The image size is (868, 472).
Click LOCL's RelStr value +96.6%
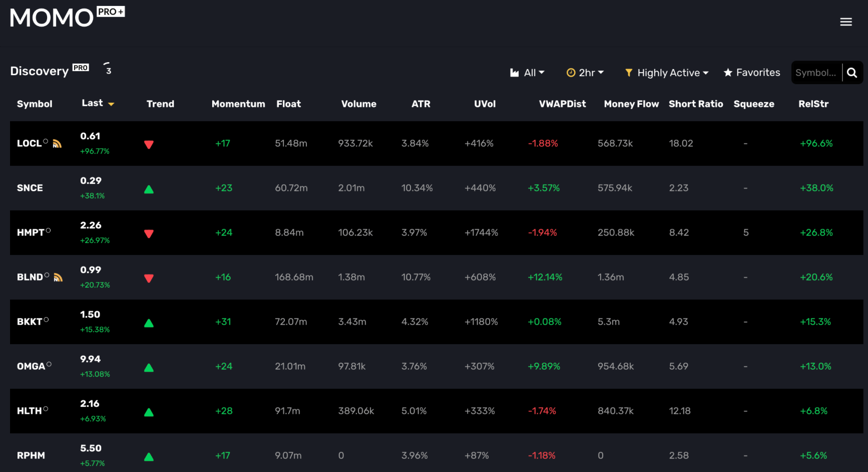tap(816, 143)
